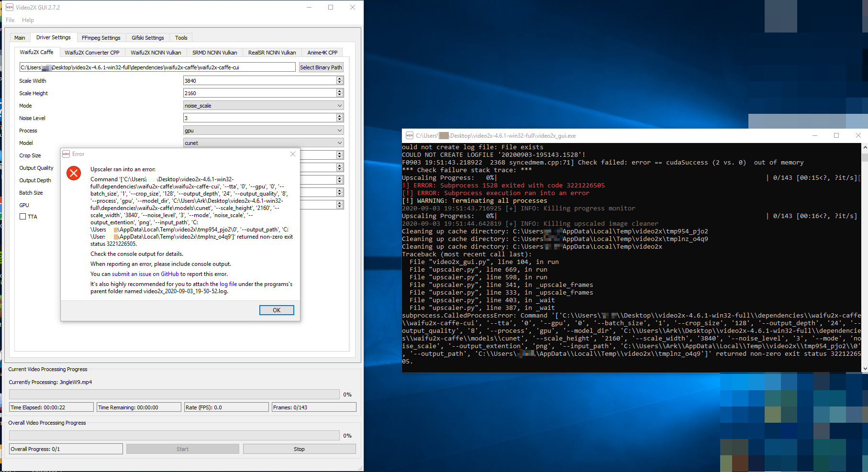Switch to the Gifski Settings tab
868x472 pixels.
click(148, 38)
